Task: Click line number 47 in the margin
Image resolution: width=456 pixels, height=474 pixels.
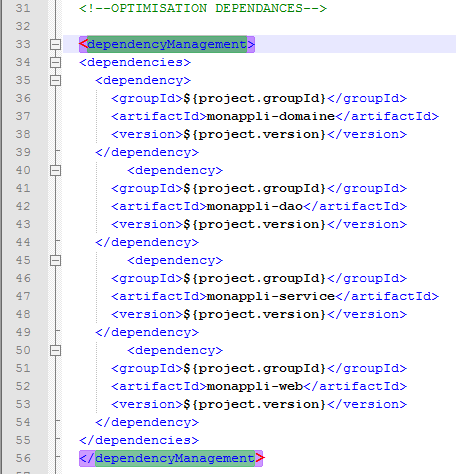Action: click(23, 296)
